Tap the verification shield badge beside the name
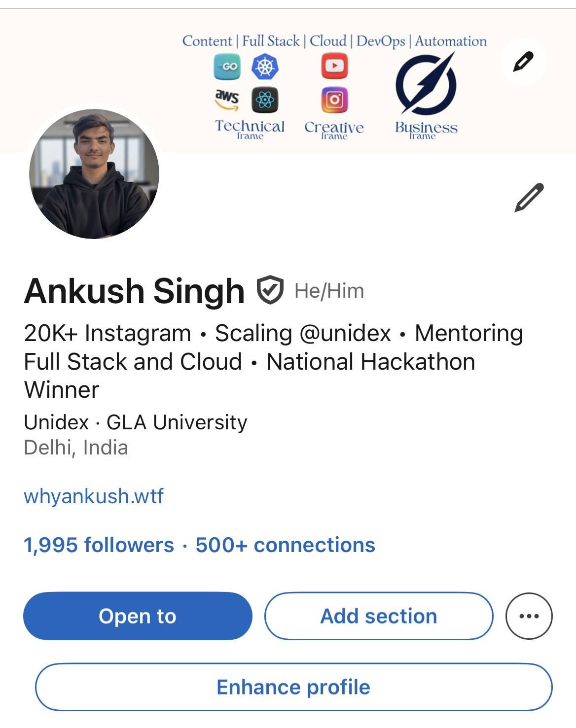The image size is (576, 728). click(270, 290)
